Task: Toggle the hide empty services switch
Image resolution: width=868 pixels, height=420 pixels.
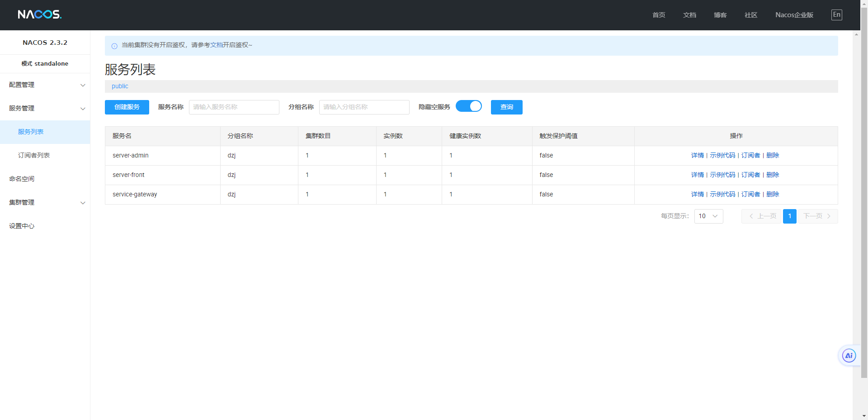Action: pyautogui.click(x=468, y=106)
